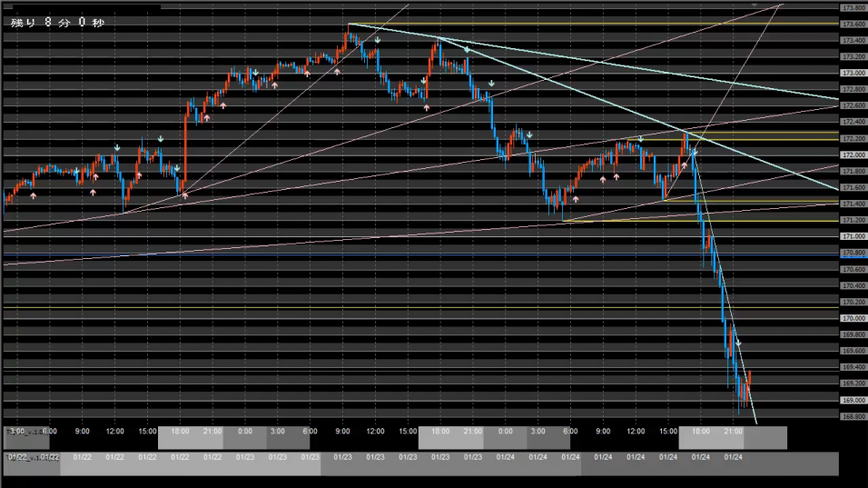
Task: Click the 0:00 time label on 01/24
Action: (506, 431)
